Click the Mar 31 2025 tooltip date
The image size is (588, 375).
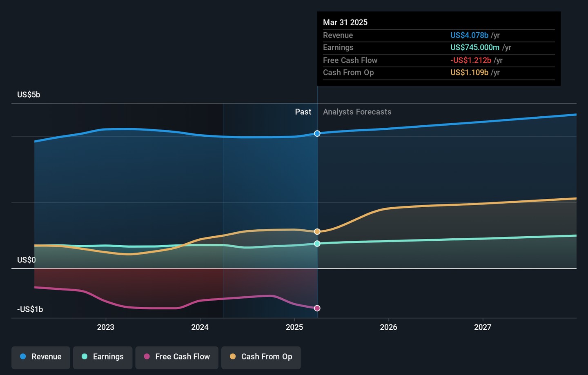pyautogui.click(x=345, y=22)
